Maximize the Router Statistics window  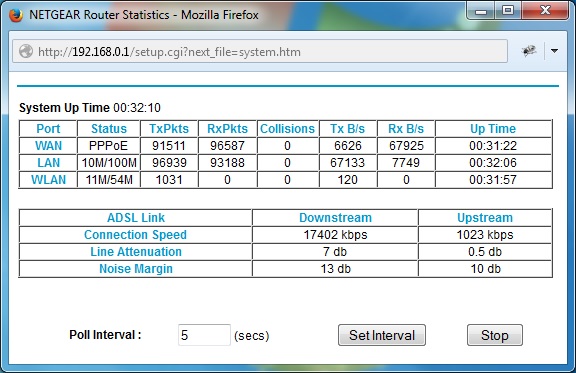click(508, 11)
